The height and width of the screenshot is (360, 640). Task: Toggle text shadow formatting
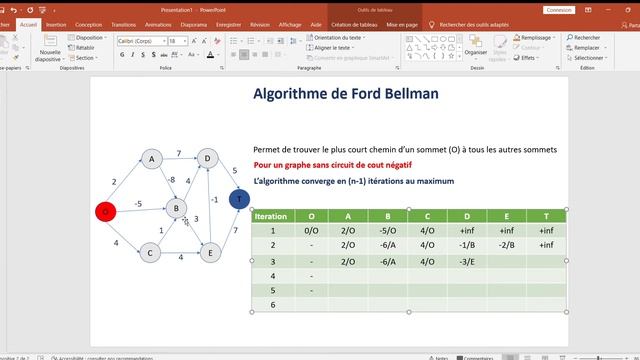click(153, 54)
